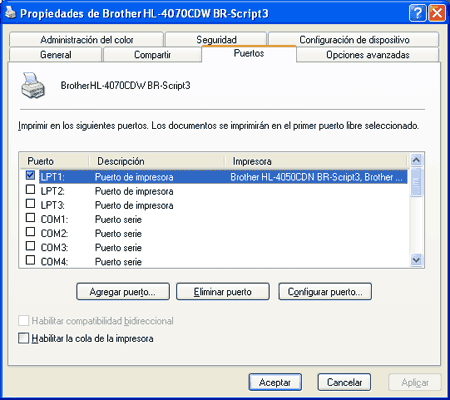Click the Aplicar button

[x=415, y=382]
